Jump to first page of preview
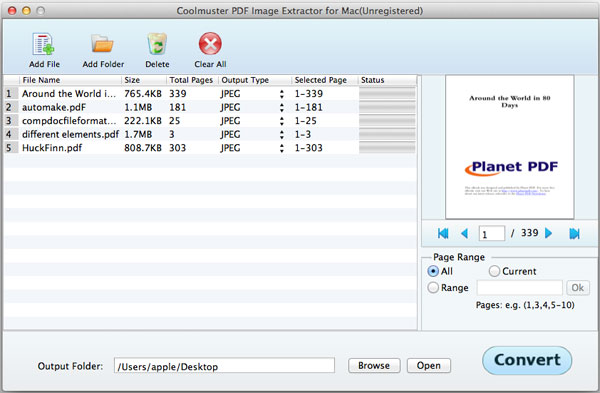The width and height of the screenshot is (600, 393). (443, 233)
